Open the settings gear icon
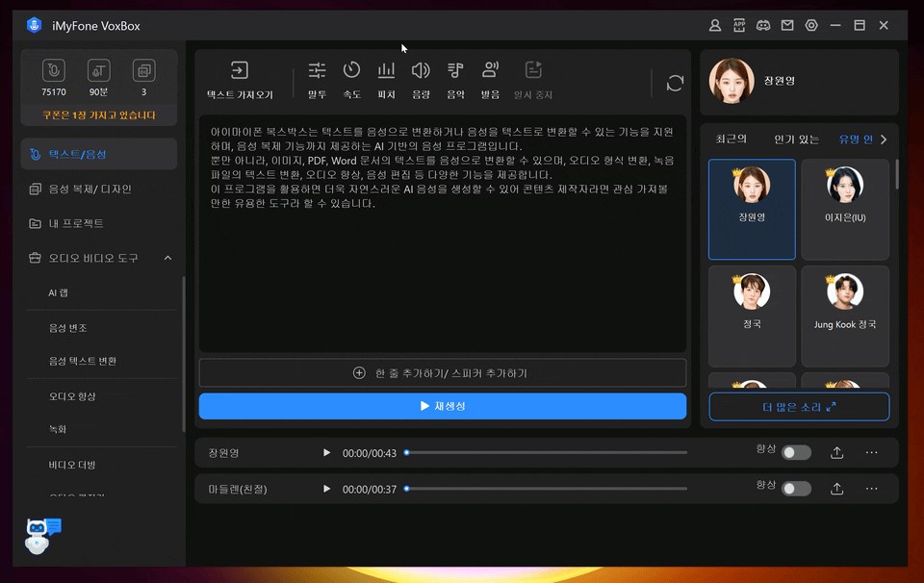Image resolution: width=924 pixels, height=583 pixels. (811, 25)
